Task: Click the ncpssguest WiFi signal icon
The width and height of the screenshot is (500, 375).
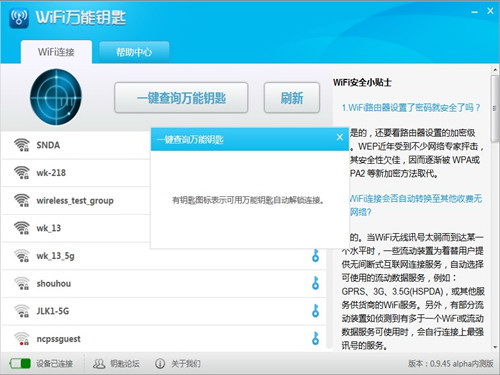Action: tap(22, 339)
